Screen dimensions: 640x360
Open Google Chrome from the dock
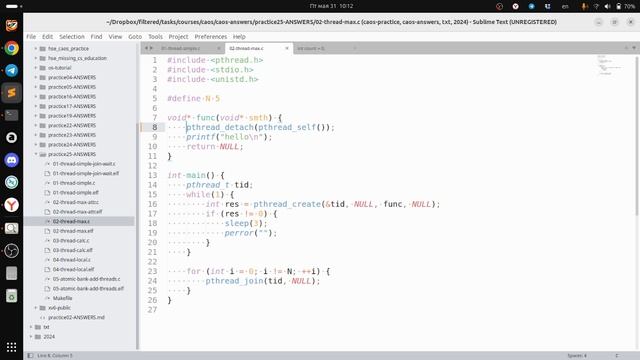pyautogui.click(x=11, y=48)
